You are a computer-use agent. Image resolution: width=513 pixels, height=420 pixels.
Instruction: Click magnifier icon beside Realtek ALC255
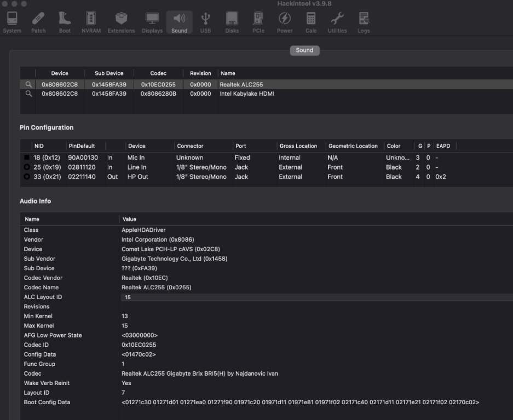pyautogui.click(x=28, y=85)
